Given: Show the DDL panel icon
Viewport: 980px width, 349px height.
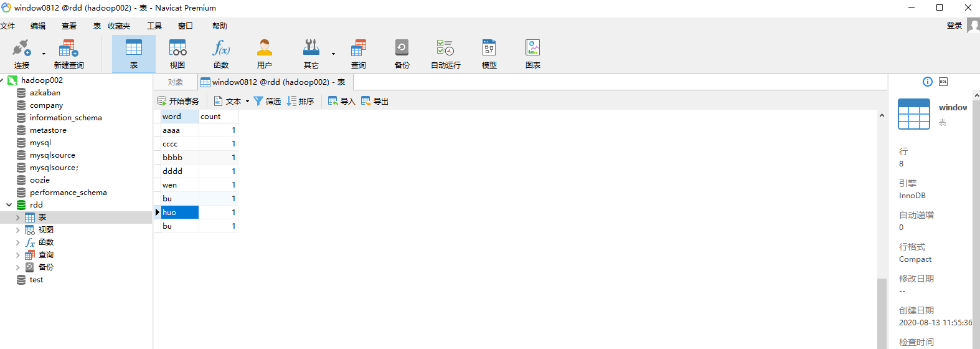Looking at the screenshot, I should coord(943,82).
